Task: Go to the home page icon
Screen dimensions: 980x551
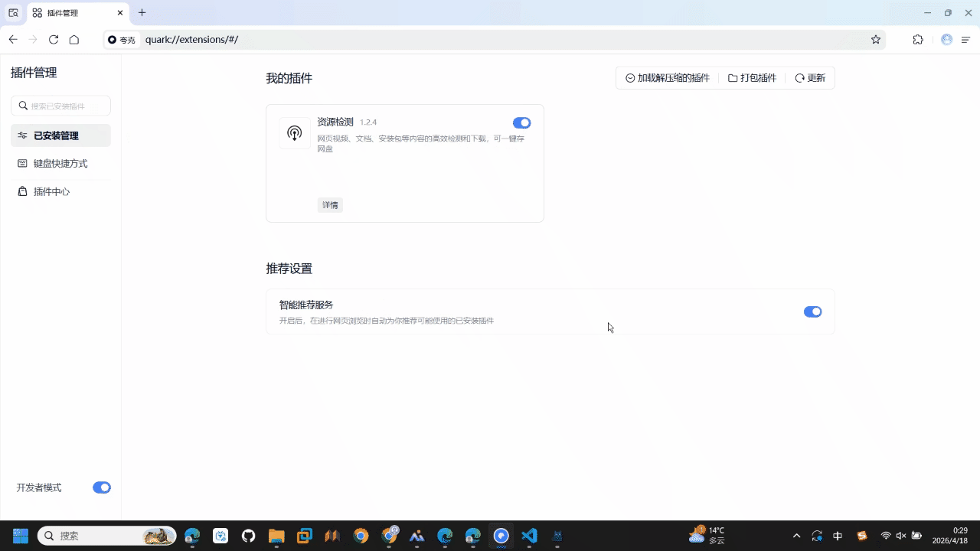Action: pos(74,40)
